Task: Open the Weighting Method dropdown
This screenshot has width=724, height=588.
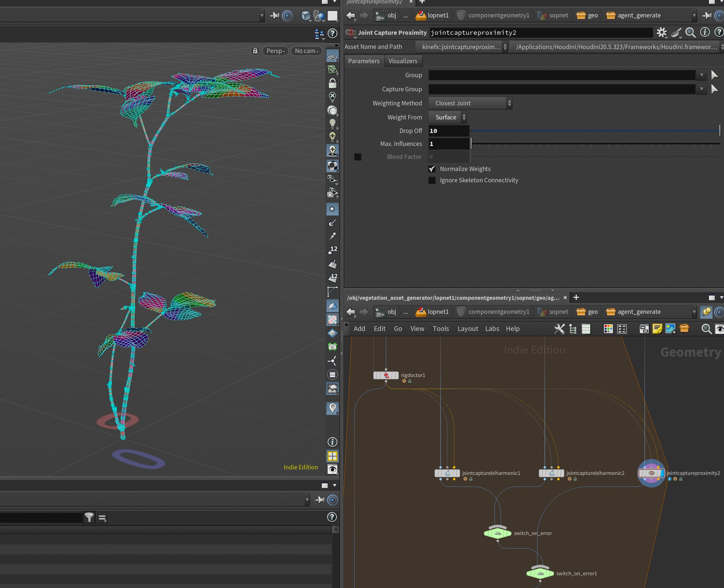Action: pyautogui.click(x=470, y=103)
